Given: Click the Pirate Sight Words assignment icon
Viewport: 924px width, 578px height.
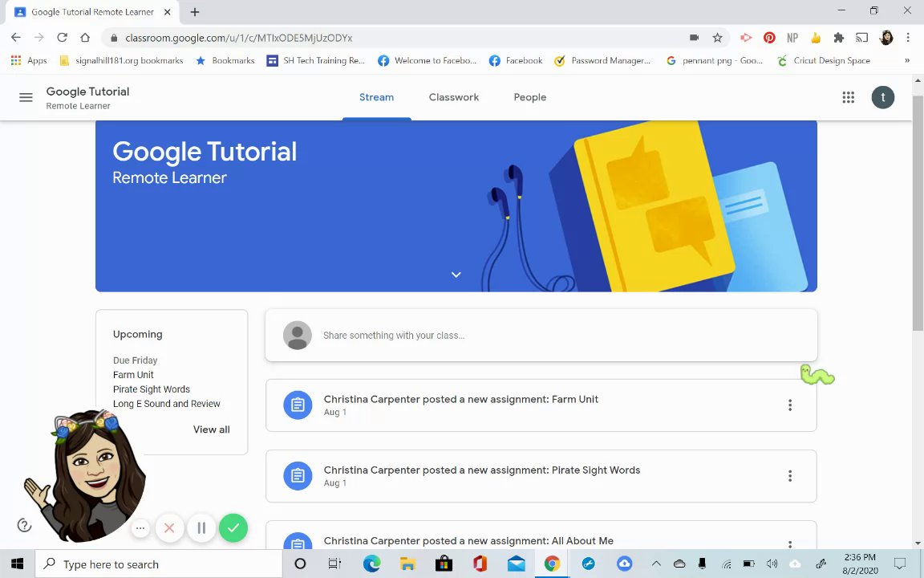Looking at the screenshot, I should point(298,476).
